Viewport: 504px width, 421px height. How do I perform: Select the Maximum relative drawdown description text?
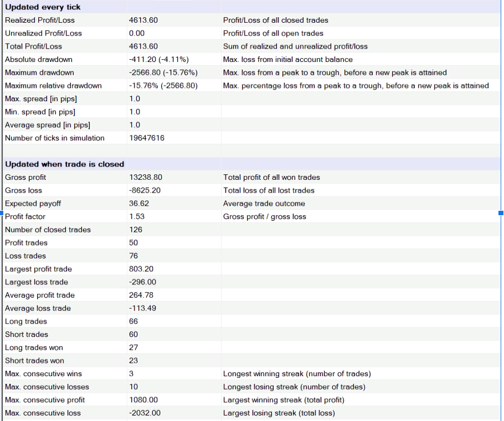coord(356,86)
